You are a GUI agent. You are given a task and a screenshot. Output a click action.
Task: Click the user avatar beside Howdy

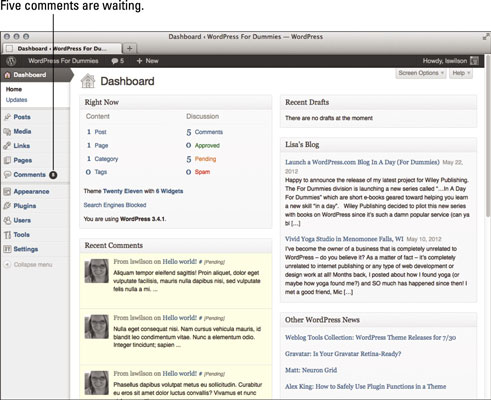pyautogui.click(x=474, y=61)
